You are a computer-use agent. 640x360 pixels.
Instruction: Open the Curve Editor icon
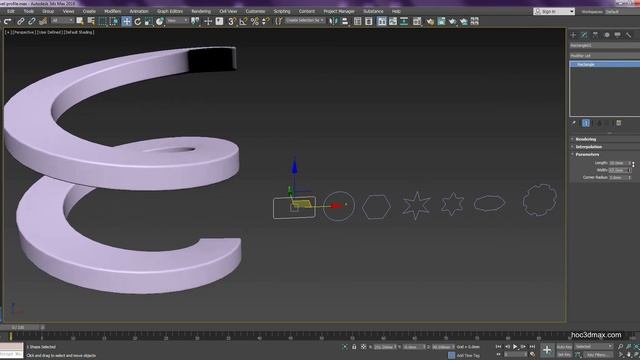[393, 21]
